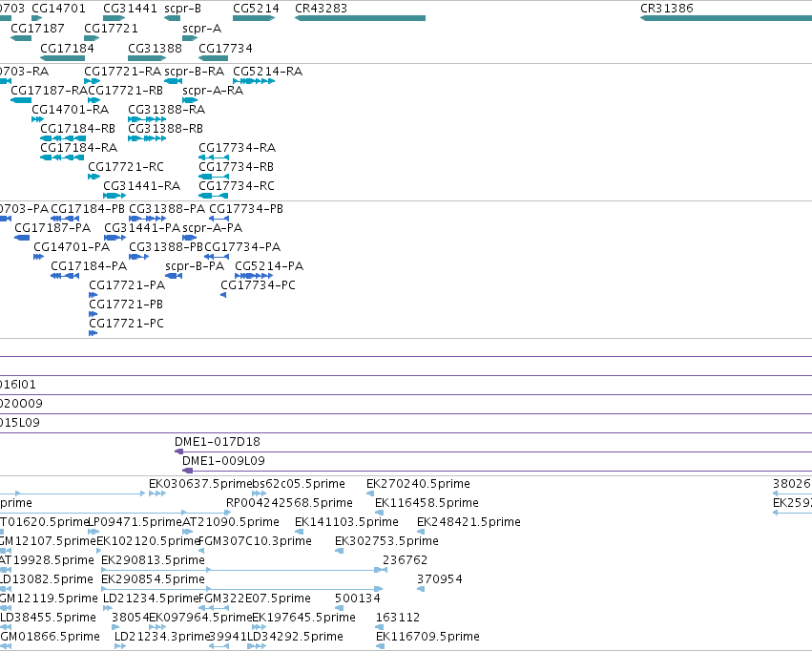This screenshot has height=651, width=812.
Task: Click protein CG31388-PA label
Action: 167,209
